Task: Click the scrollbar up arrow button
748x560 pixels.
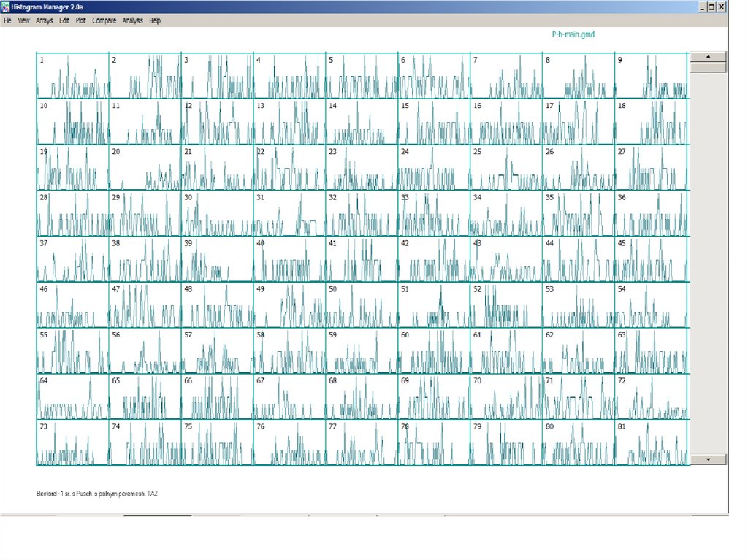Action: coord(708,57)
